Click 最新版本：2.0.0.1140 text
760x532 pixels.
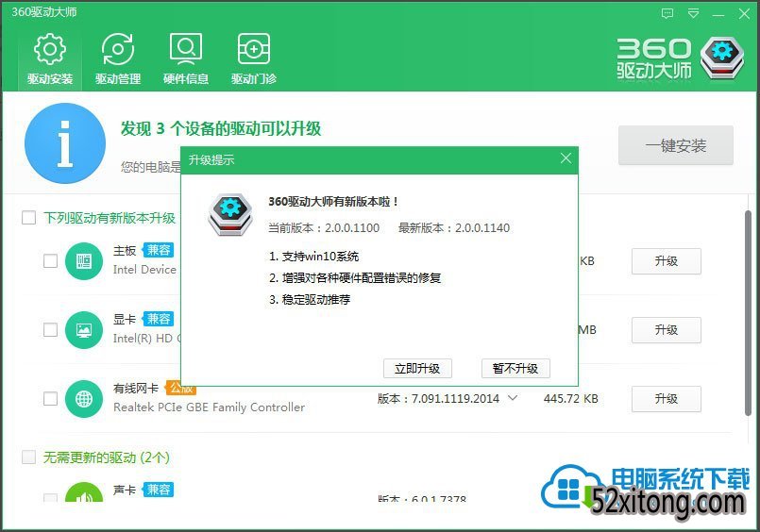[454, 227]
